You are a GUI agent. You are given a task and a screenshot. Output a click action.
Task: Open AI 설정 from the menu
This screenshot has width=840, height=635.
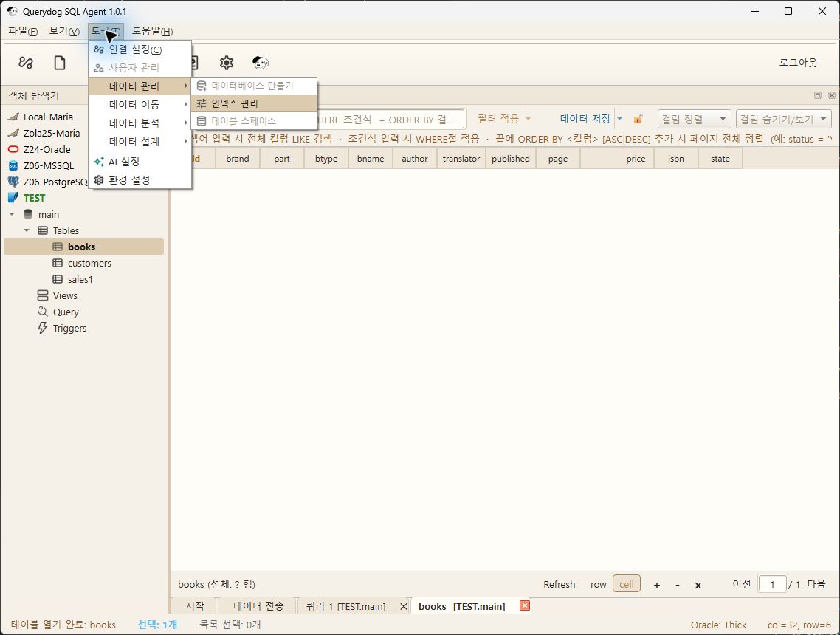click(140, 161)
